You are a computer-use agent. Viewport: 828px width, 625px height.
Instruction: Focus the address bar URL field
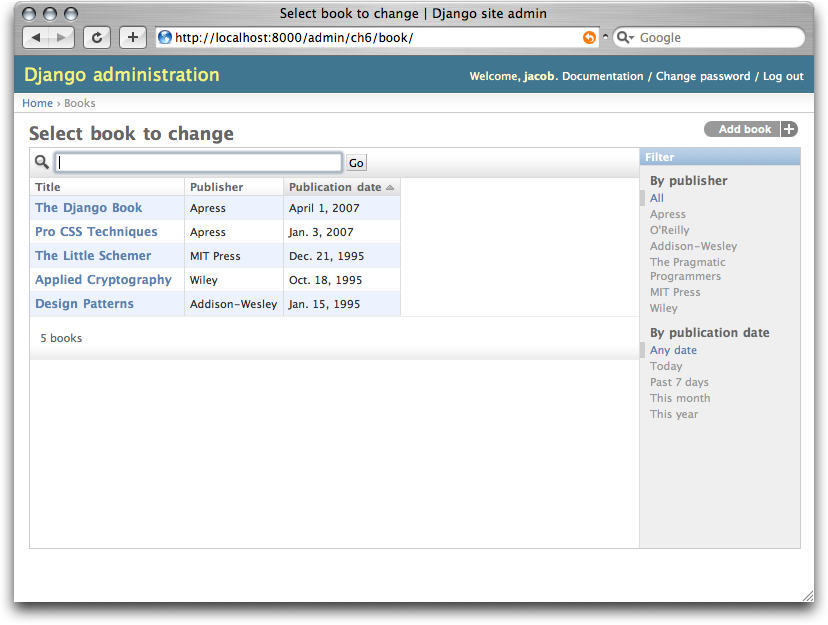pyautogui.click(x=378, y=37)
